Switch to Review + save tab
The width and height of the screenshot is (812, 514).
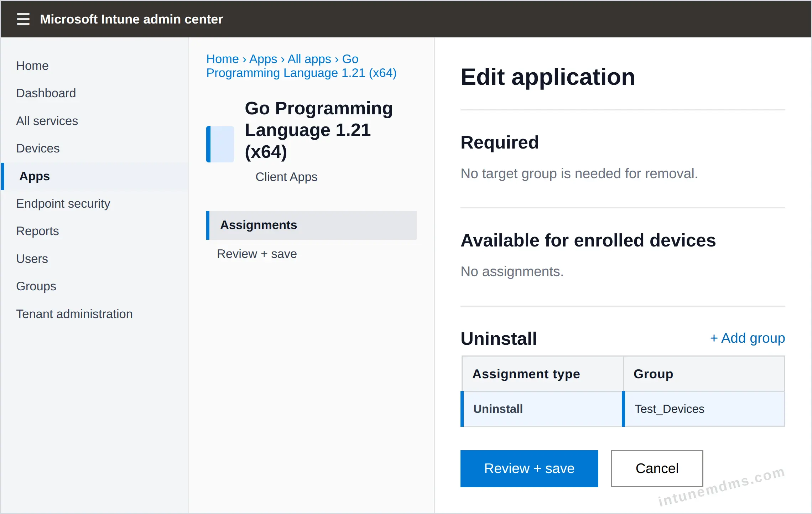257,254
